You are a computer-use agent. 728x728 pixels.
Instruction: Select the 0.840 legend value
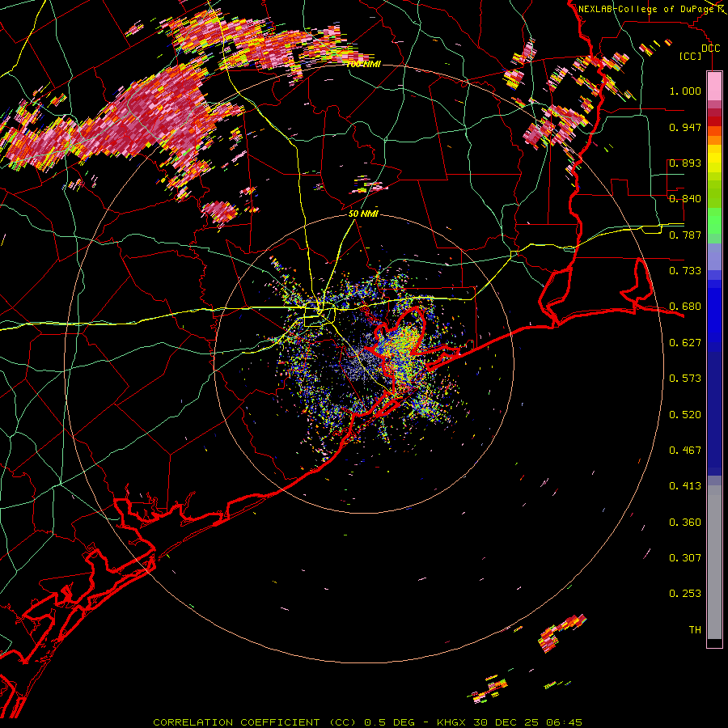pos(685,199)
